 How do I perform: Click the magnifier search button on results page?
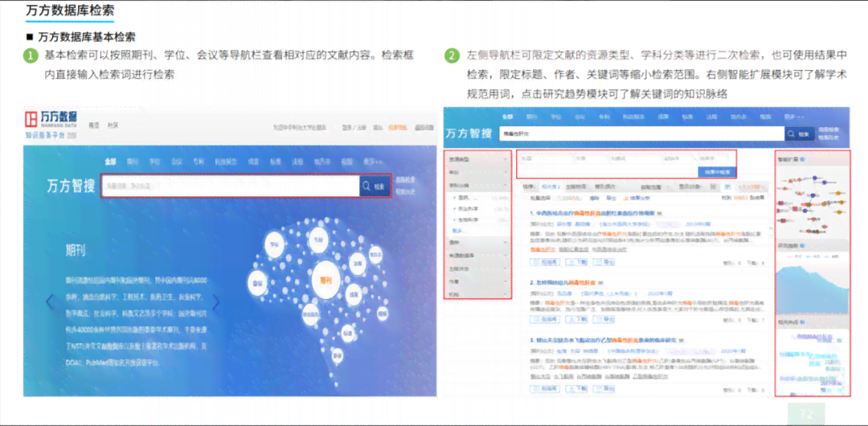point(800,133)
